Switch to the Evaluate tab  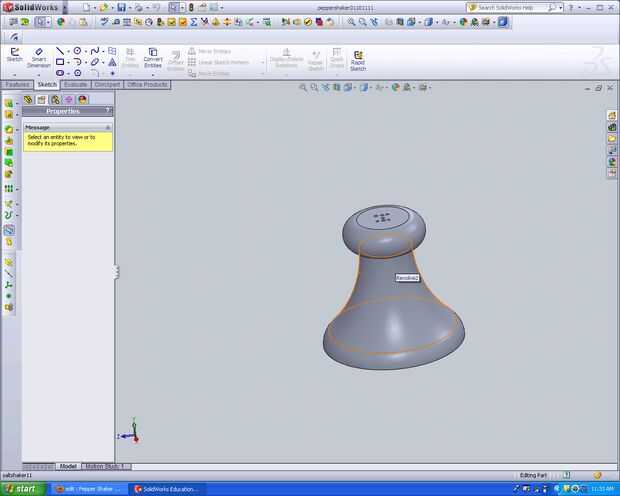(76, 85)
